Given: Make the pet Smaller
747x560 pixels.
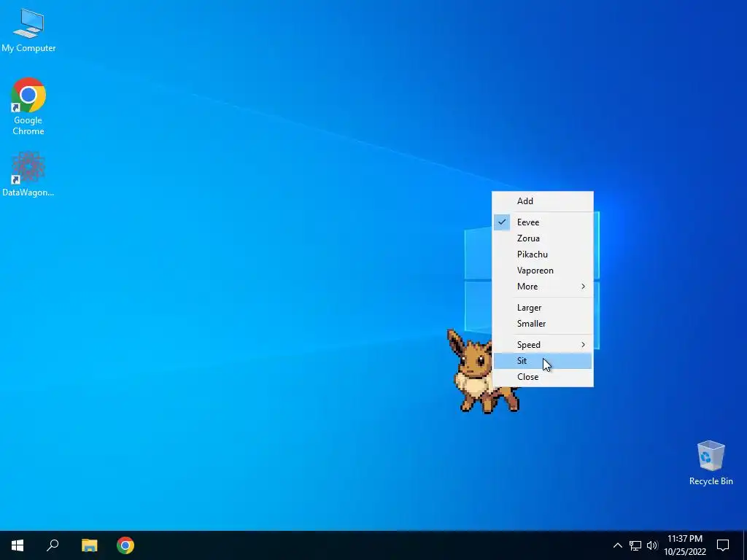Looking at the screenshot, I should 543,324.
